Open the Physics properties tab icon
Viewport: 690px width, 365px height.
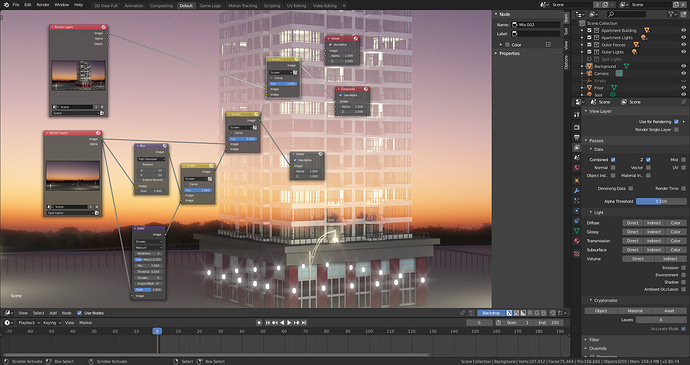576,211
